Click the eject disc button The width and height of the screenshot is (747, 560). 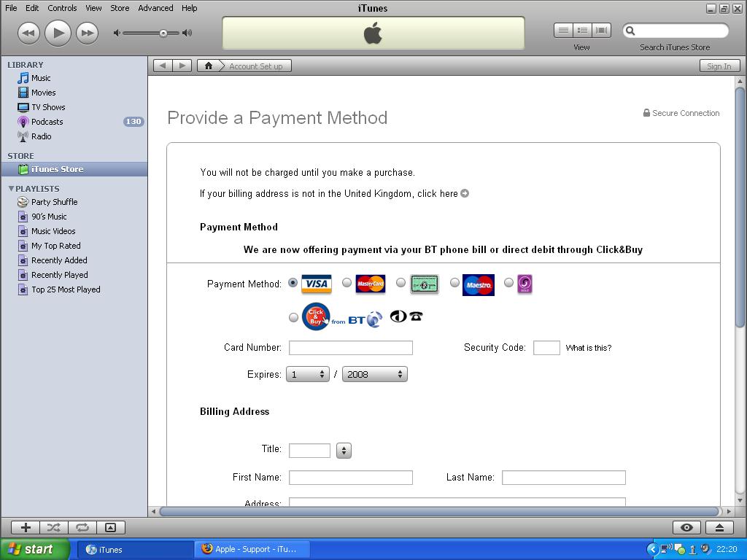pyautogui.click(x=720, y=527)
